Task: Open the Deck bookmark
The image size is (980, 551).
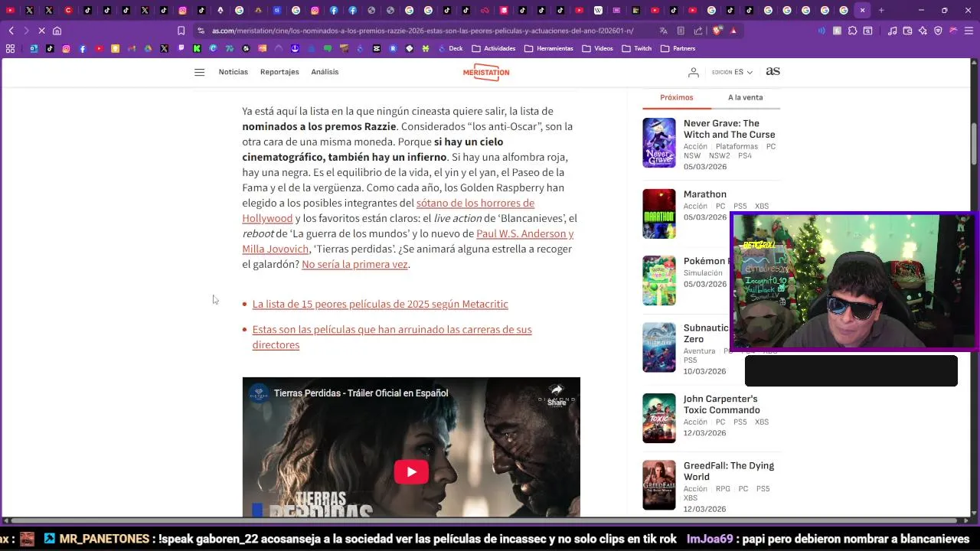Action: pos(450,48)
